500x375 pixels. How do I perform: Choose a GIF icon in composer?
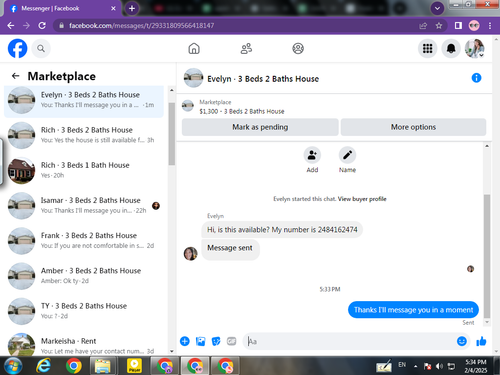click(x=231, y=341)
